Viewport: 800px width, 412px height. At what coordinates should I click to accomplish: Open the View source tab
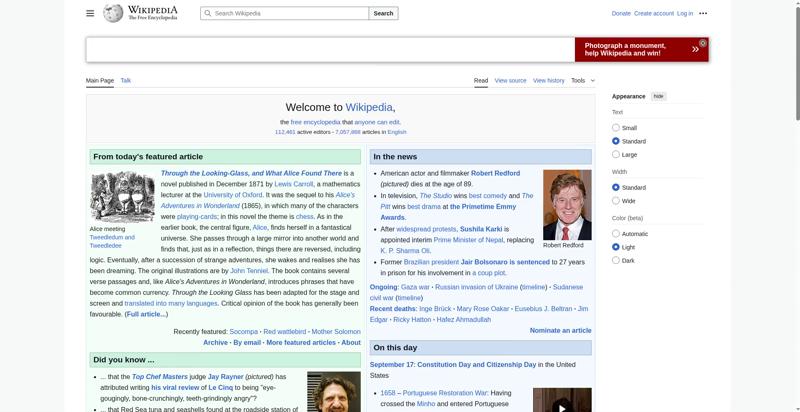pyautogui.click(x=510, y=81)
